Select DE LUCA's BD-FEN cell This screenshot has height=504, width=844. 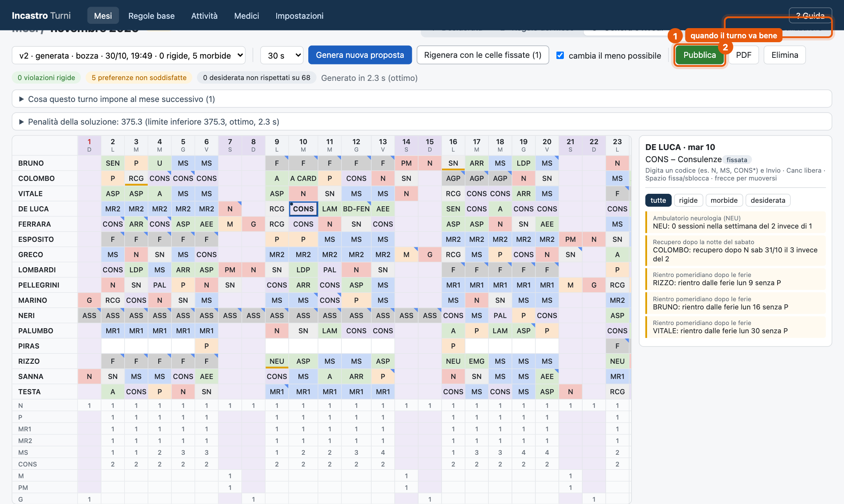click(356, 209)
